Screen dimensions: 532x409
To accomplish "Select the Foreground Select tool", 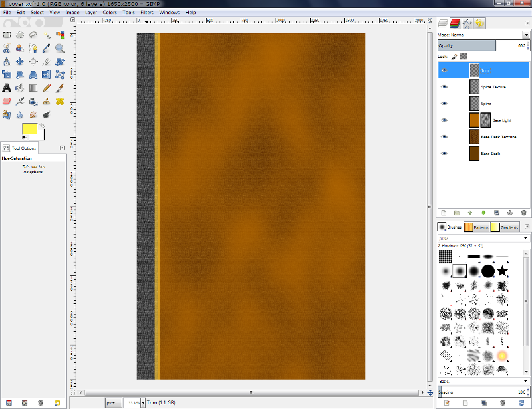I will (x=20, y=48).
